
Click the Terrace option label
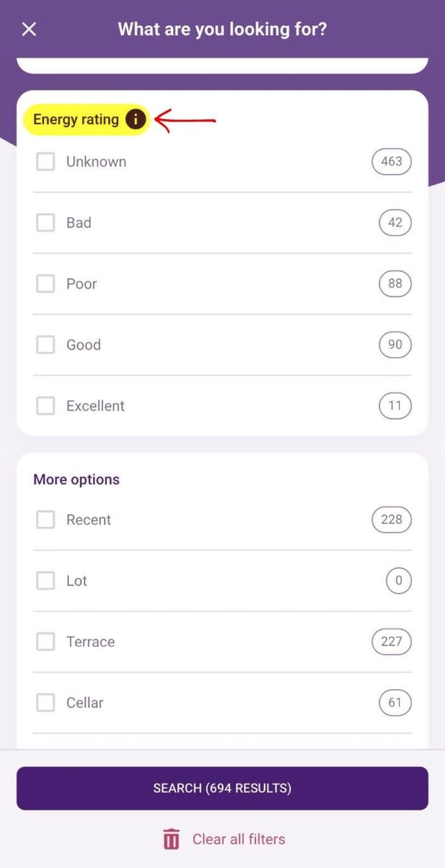(90, 642)
